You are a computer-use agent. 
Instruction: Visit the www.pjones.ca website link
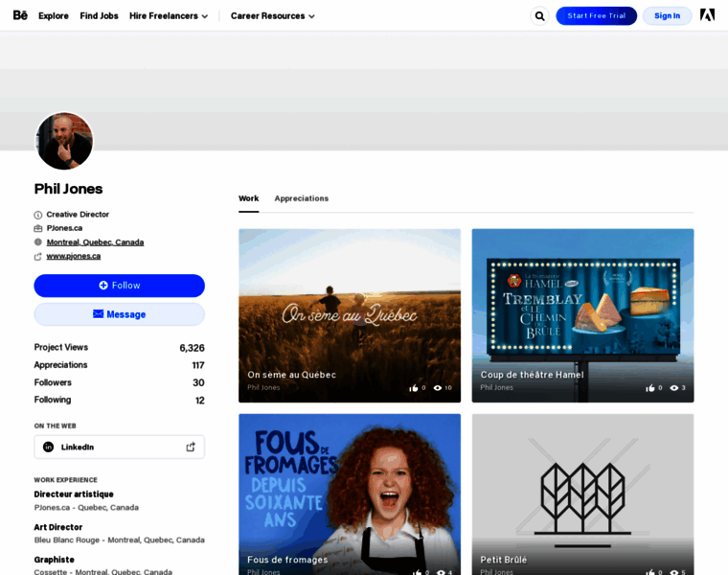pyautogui.click(x=74, y=256)
